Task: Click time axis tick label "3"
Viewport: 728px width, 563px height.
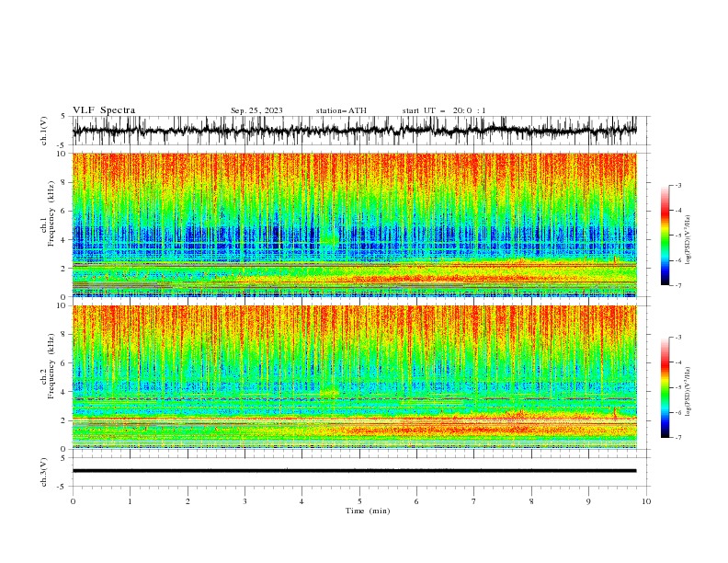Action: [x=245, y=501]
